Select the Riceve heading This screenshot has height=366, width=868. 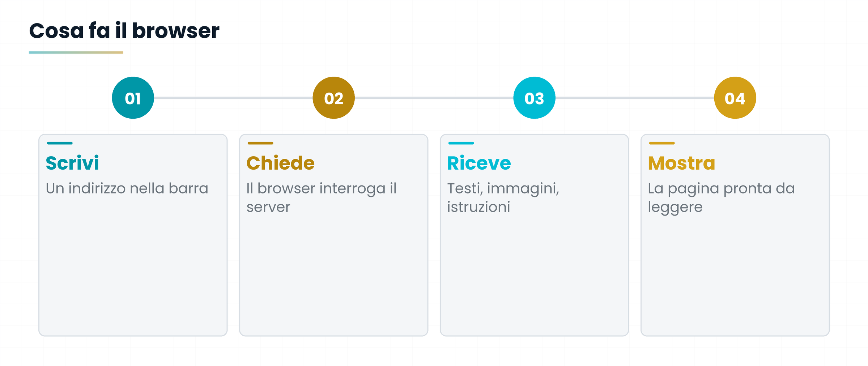[x=479, y=163]
